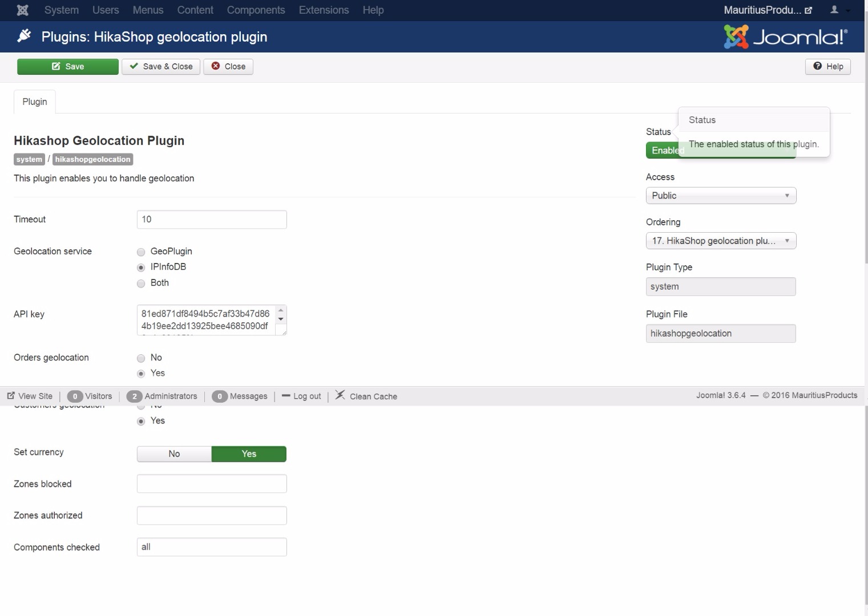This screenshot has width=868, height=616.
Task: Open the user account menu icon
Action: pyautogui.click(x=834, y=10)
